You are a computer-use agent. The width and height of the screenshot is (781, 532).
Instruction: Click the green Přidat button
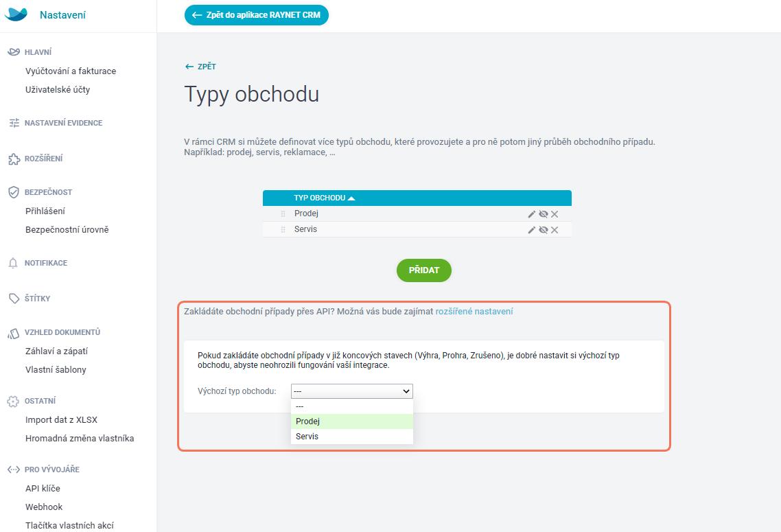(x=424, y=270)
